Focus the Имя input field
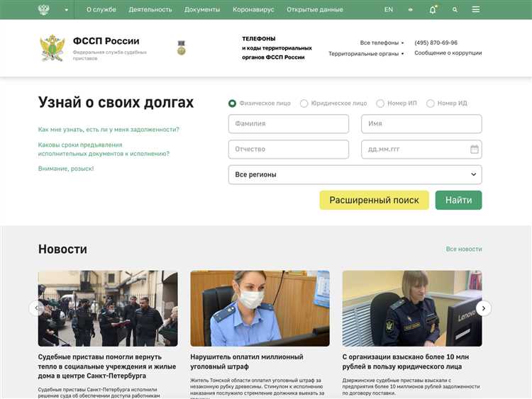The image size is (532, 399). coord(422,124)
